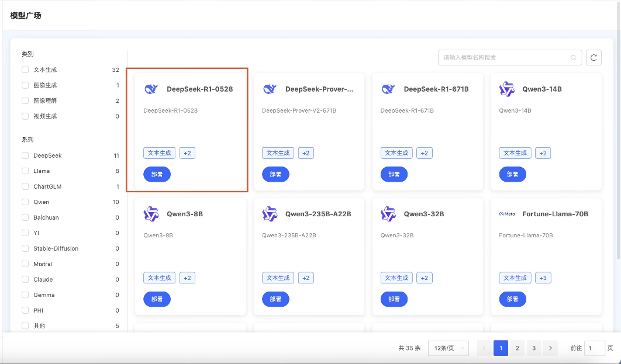Expand the +3 tags on Fortune-Llama-70B card

click(543, 278)
